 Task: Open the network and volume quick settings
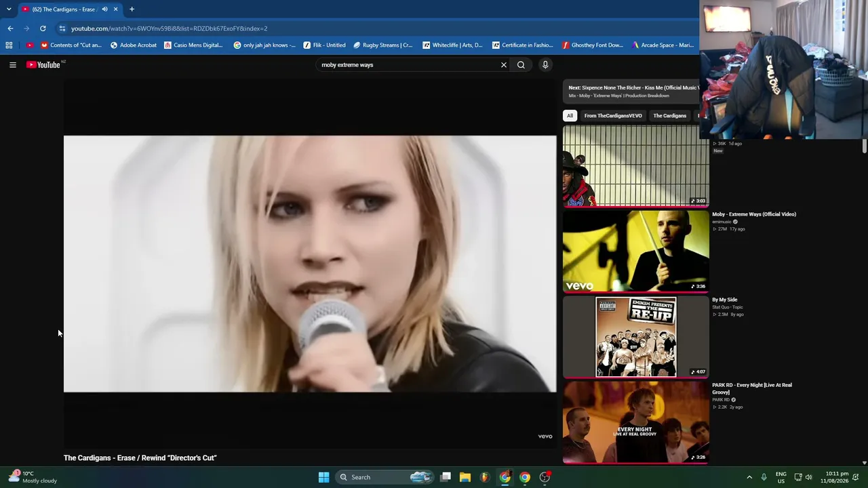click(804, 477)
